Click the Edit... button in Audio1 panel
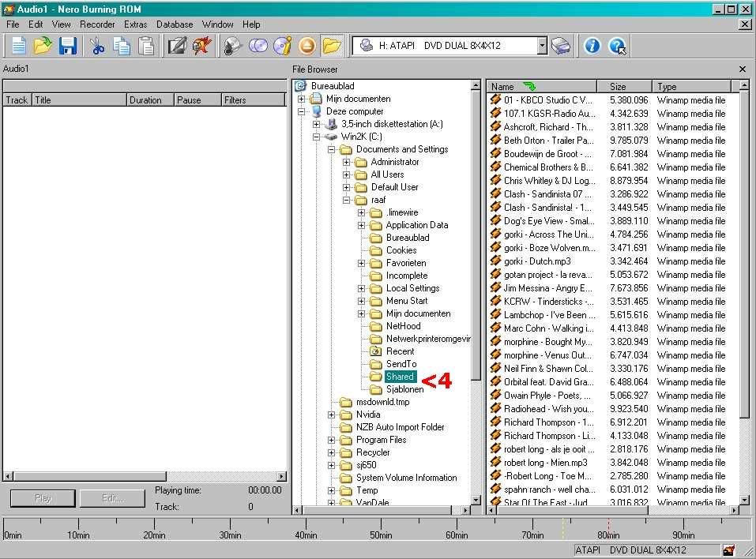This screenshot has width=756, height=559. point(112,498)
